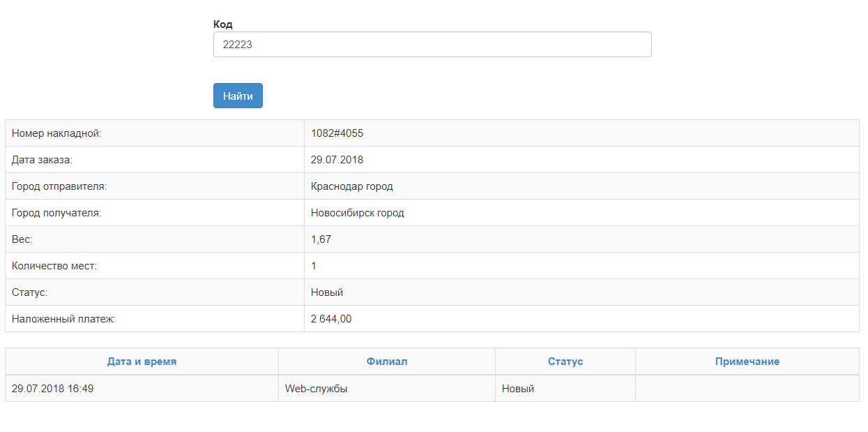Image resolution: width=868 pixels, height=432 pixels.
Task: Sort by the Статус column header link
Action: coord(565,362)
